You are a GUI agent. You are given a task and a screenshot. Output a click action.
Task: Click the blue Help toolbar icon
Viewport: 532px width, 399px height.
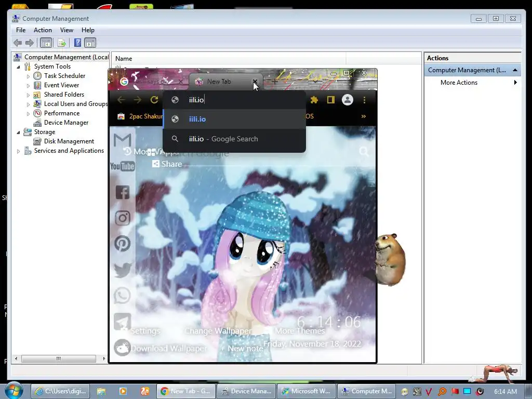pyautogui.click(x=78, y=43)
